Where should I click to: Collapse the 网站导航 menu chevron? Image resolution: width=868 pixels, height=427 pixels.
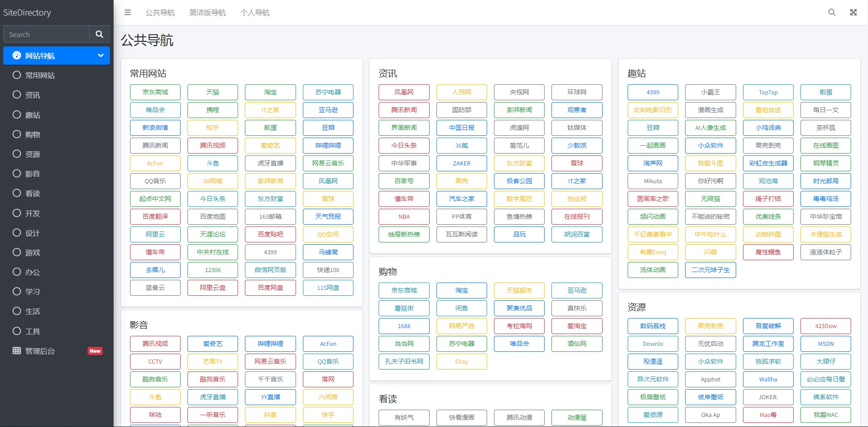101,56
